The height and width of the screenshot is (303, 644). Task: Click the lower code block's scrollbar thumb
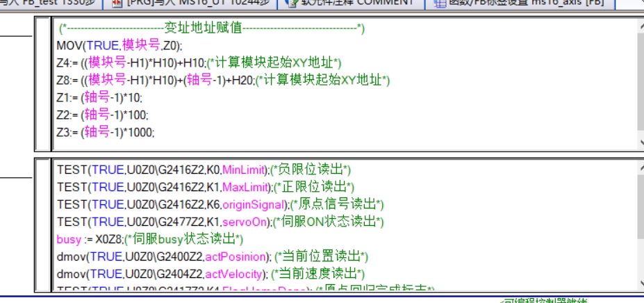click(x=639, y=208)
